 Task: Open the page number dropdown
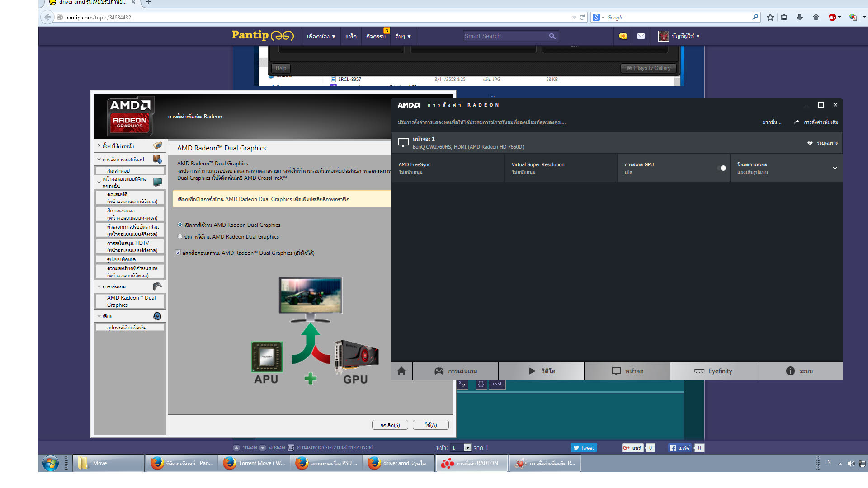coord(468,448)
